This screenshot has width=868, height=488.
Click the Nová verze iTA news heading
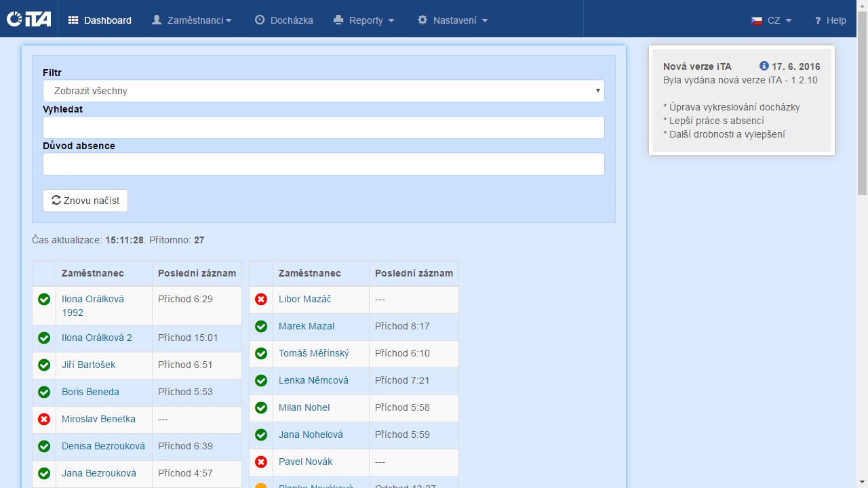pyautogui.click(x=697, y=66)
